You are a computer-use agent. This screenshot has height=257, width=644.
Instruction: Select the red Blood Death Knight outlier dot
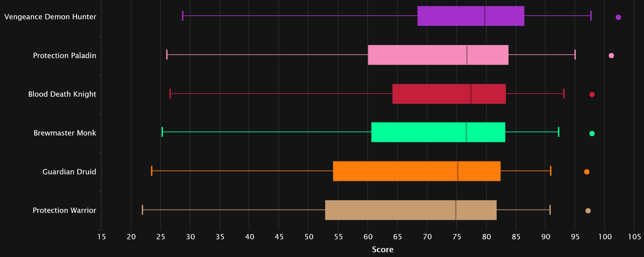point(592,95)
